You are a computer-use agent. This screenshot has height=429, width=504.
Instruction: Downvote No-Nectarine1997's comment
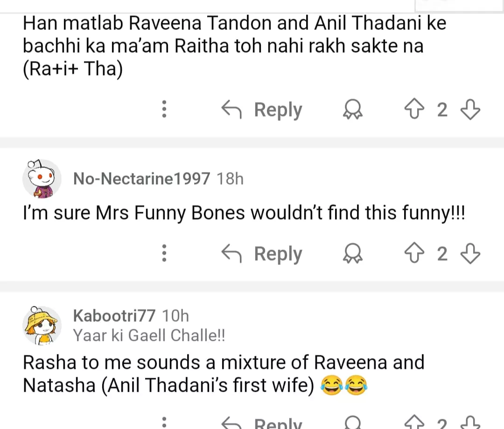click(x=470, y=254)
